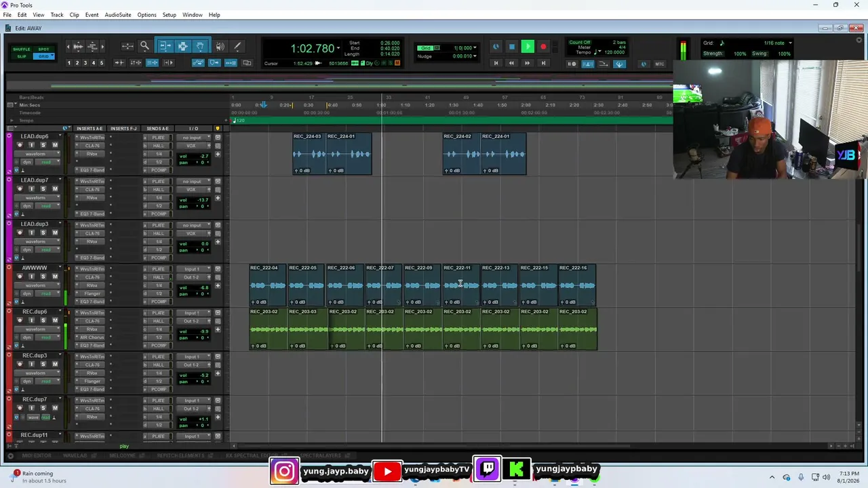Image resolution: width=868 pixels, height=488 pixels.
Task: Mute the LEAD.dup7 track
Action: tap(55, 189)
